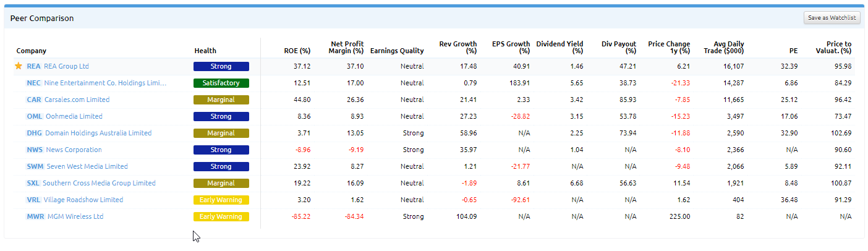Open Nine Entertainment Co. Holdings link
The height and width of the screenshot is (251, 868).
[105, 83]
